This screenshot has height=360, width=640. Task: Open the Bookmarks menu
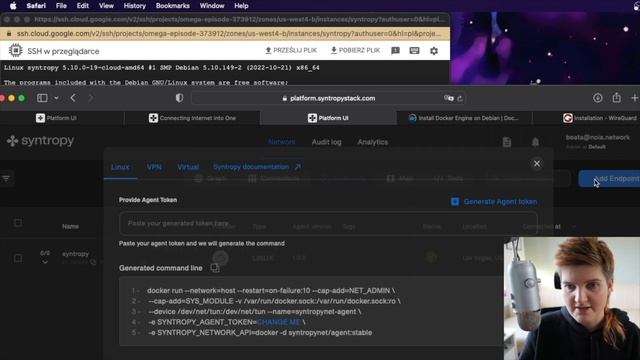[x=173, y=6]
